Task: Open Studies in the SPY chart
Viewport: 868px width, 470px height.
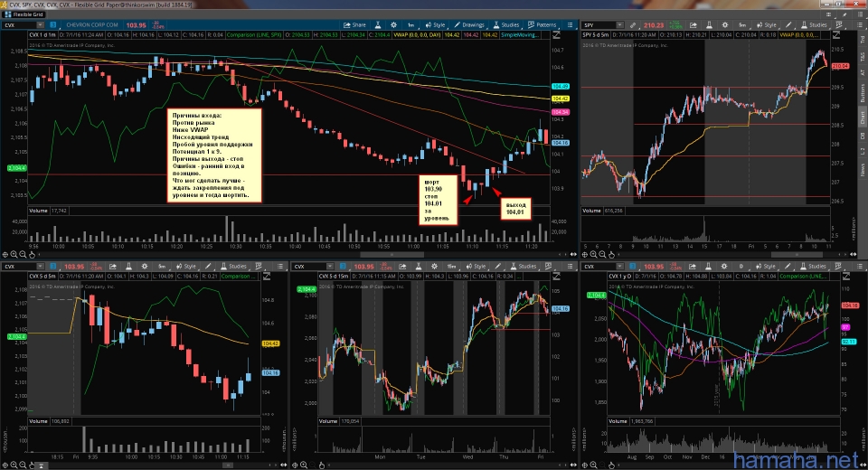Action: (x=816, y=25)
